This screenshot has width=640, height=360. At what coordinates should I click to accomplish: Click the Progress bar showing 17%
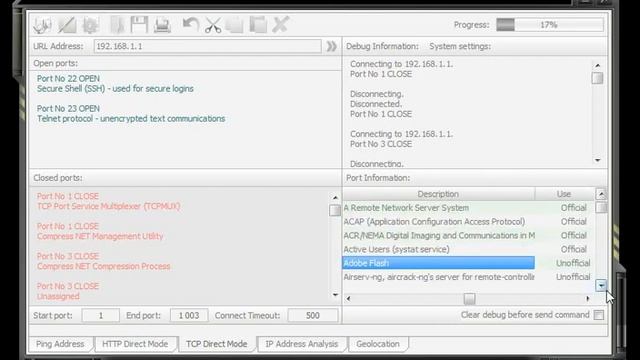(549, 25)
